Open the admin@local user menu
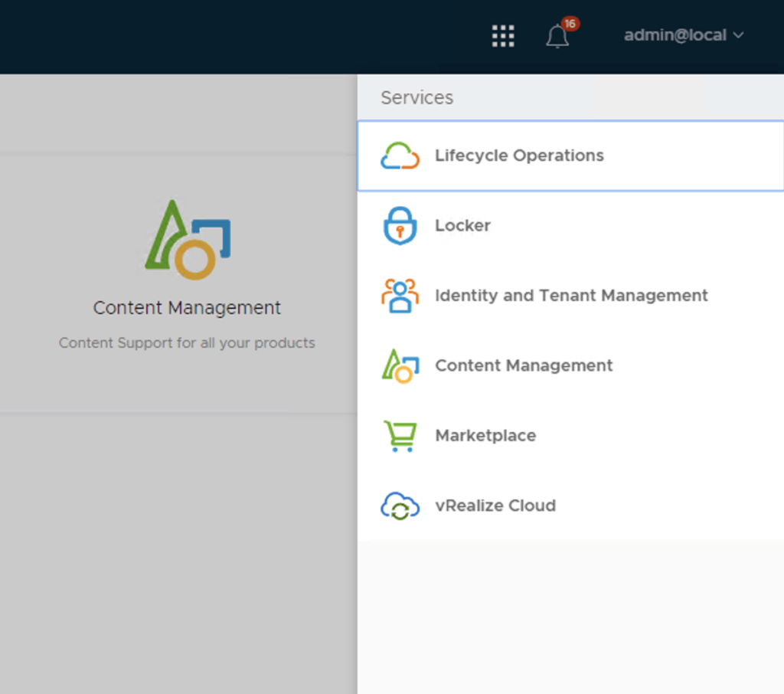This screenshot has width=784, height=694. pos(675,35)
